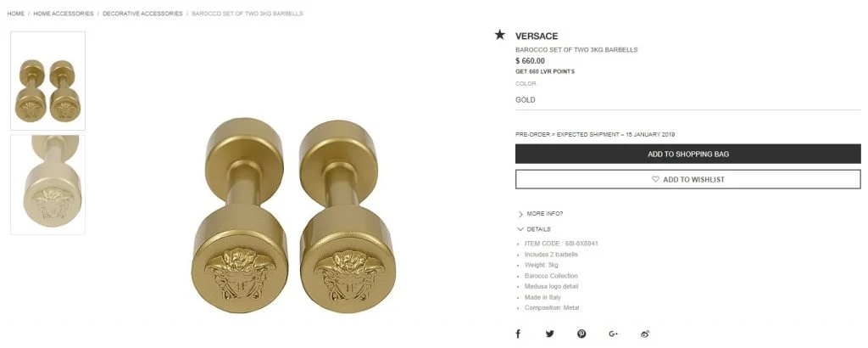Click the main gold barbells product image
Image resolution: width=868 pixels, height=348 pixels.
(293, 216)
